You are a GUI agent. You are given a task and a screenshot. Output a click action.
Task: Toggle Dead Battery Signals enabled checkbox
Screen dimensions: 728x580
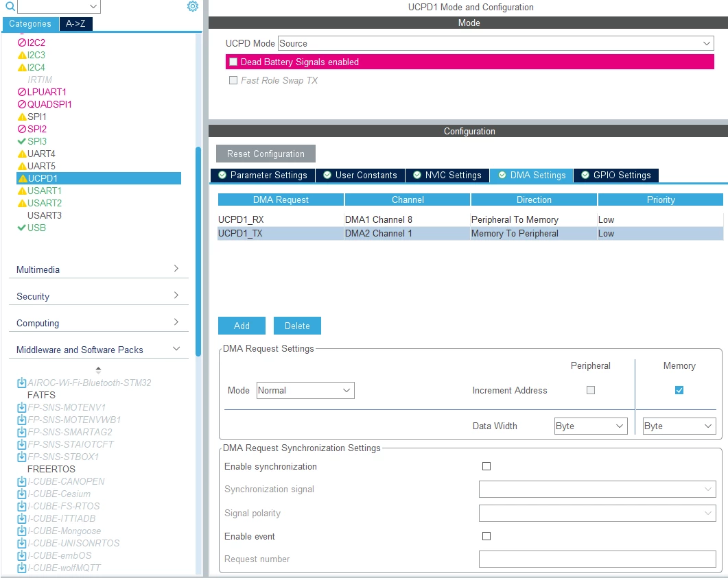click(x=233, y=62)
